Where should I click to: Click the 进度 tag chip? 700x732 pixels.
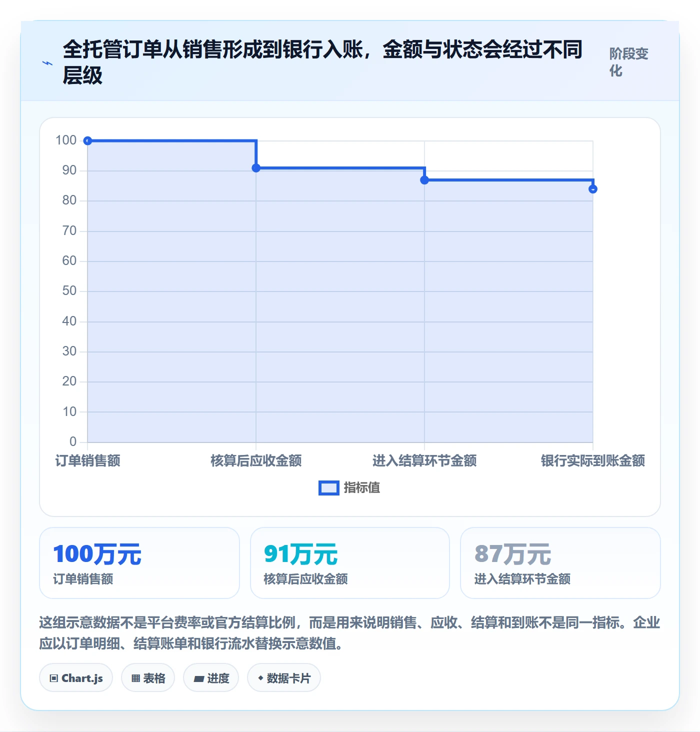211,678
